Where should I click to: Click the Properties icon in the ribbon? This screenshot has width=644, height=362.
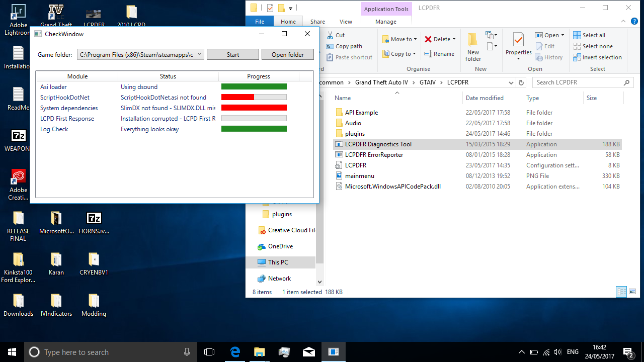(518, 40)
